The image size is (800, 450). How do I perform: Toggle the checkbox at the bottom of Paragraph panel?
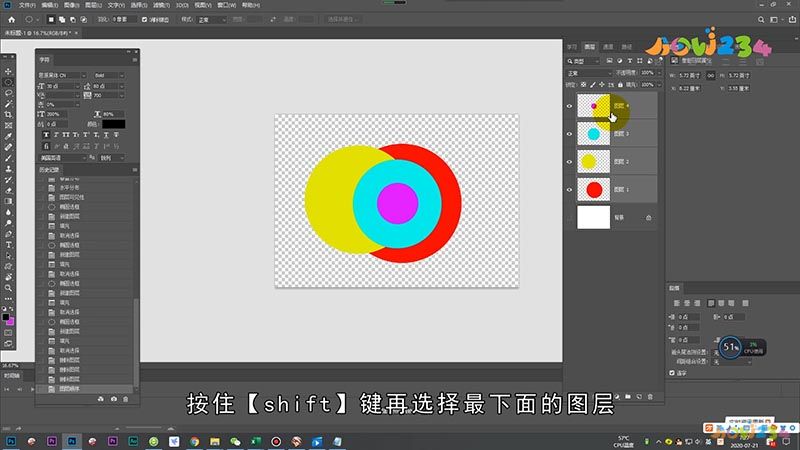(672, 373)
